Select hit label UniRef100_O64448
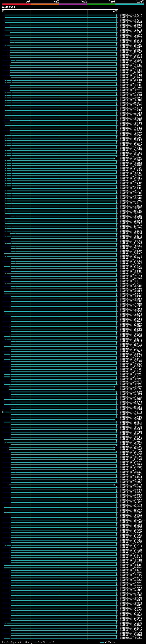This screenshot has width=146, height=644. tap(131, 254)
